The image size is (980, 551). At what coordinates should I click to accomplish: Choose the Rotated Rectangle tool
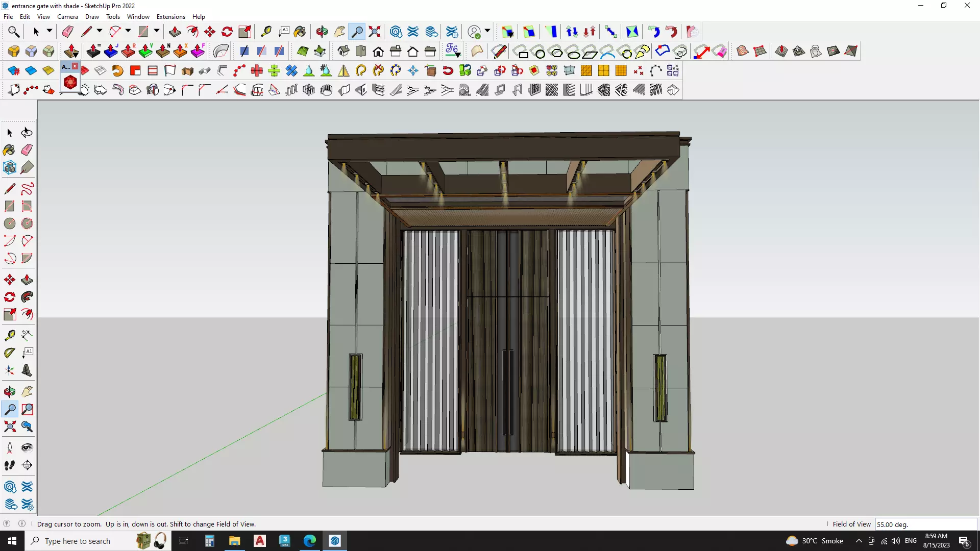[x=27, y=206]
